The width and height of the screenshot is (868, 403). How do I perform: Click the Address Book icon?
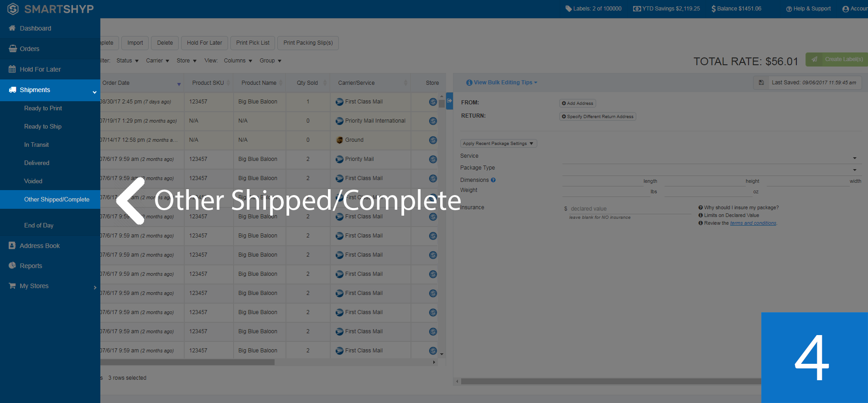coord(12,246)
